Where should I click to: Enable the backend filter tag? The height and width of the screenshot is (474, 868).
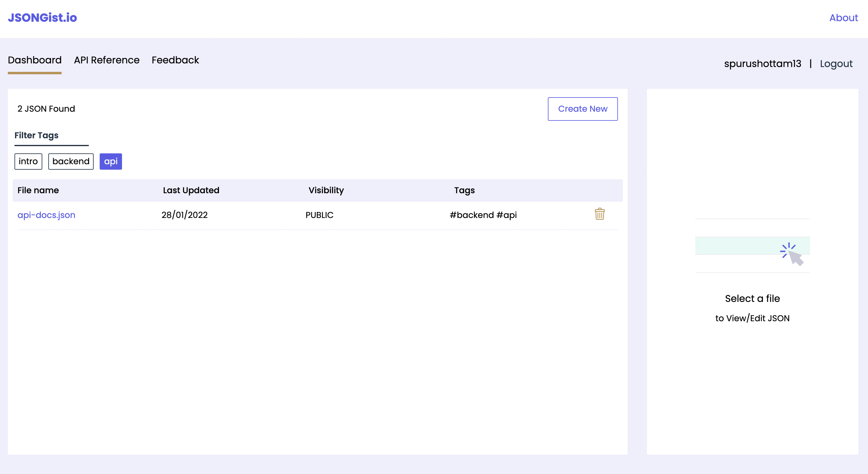coord(70,161)
